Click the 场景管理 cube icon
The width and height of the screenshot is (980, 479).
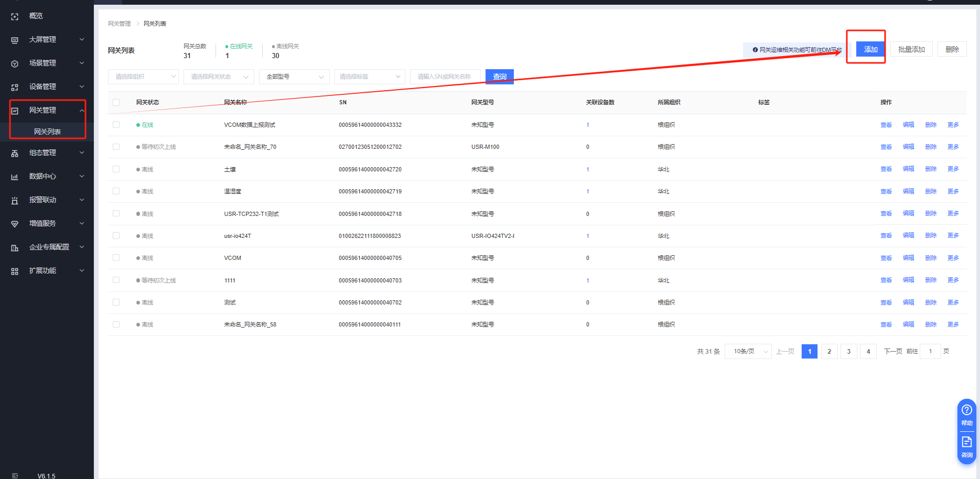click(15, 63)
